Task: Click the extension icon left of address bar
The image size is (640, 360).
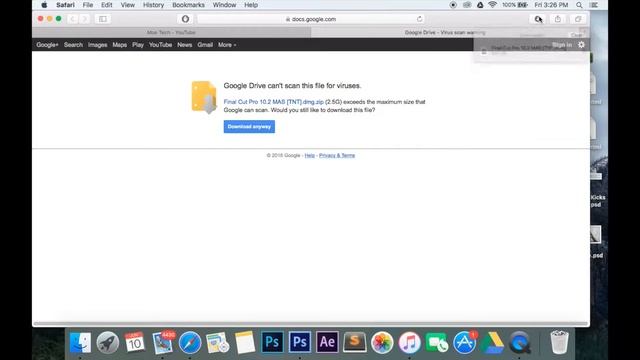Action: coord(185,19)
